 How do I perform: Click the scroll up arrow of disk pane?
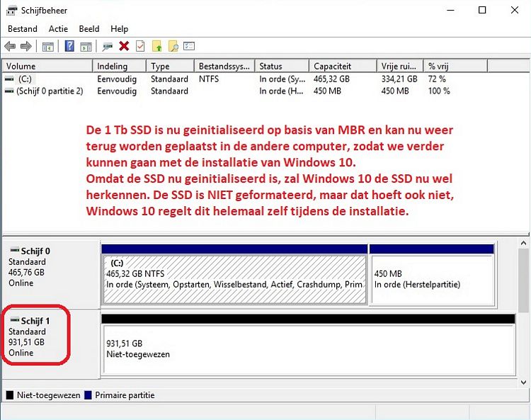click(523, 243)
